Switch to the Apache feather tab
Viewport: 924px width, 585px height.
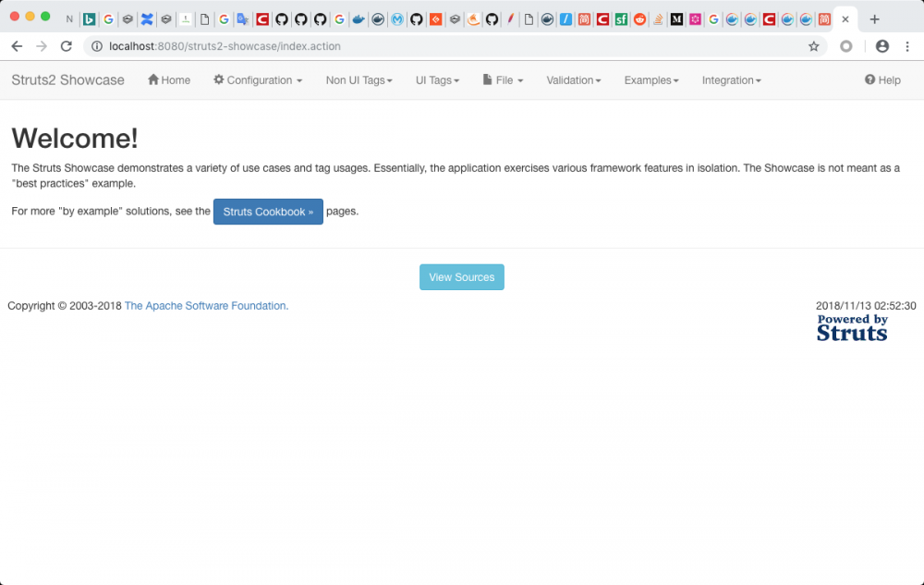tap(510, 19)
